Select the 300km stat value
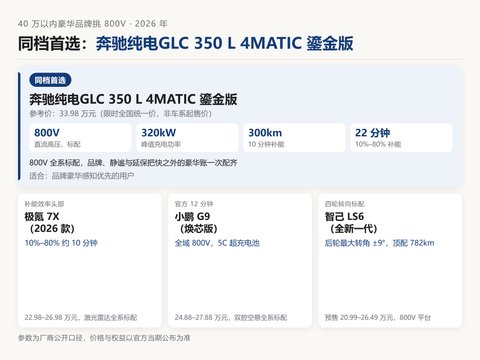The width and height of the screenshot is (480, 360). click(265, 133)
